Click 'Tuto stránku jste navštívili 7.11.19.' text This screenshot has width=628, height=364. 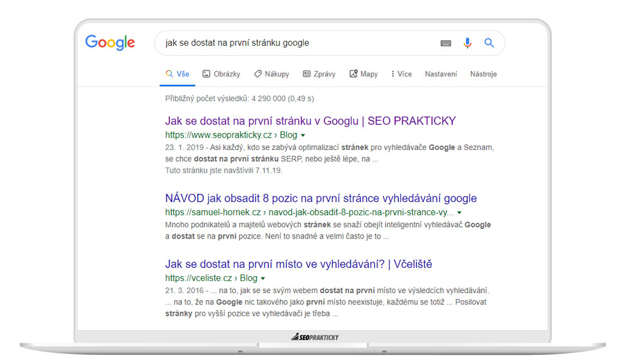tap(224, 171)
